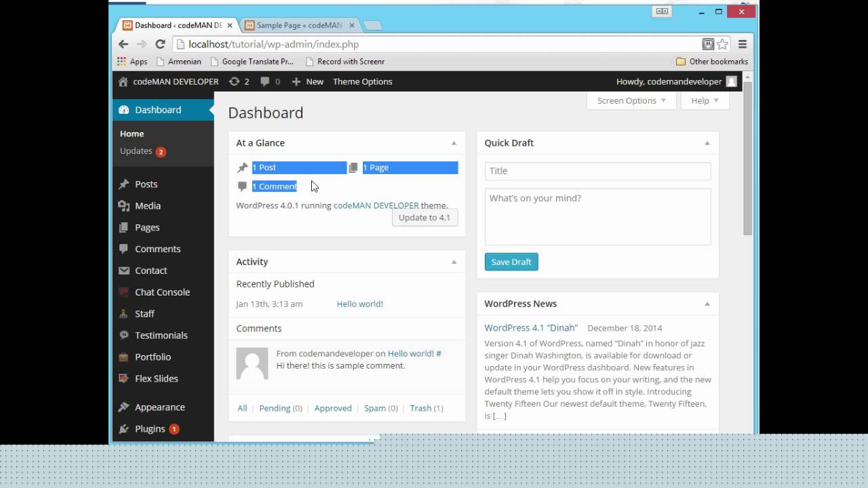Open Google Translate bookmark
The width and height of the screenshot is (868, 488).
(252, 61)
